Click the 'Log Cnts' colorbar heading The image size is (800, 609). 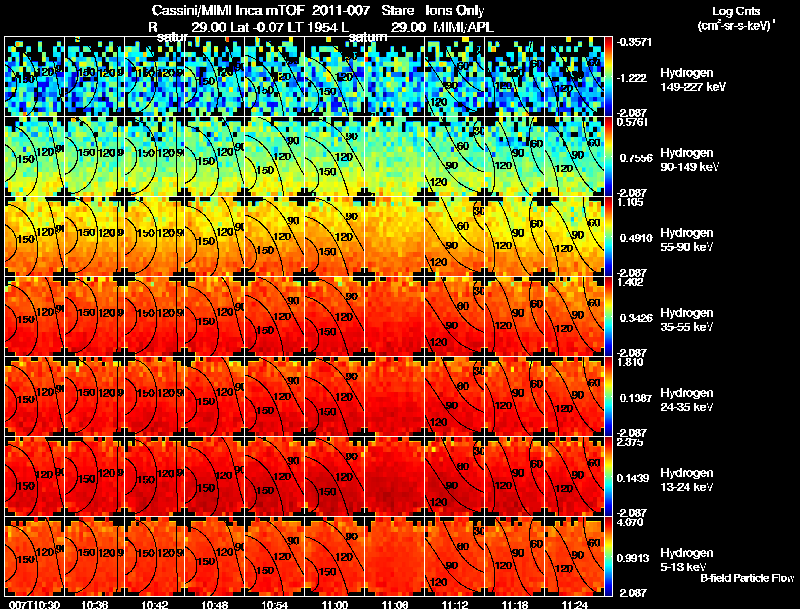point(735,11)
